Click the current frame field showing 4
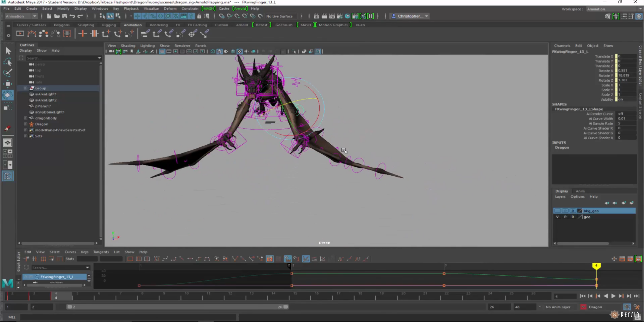Viewport: 644px width, 322px height. (x=565, y=296)
